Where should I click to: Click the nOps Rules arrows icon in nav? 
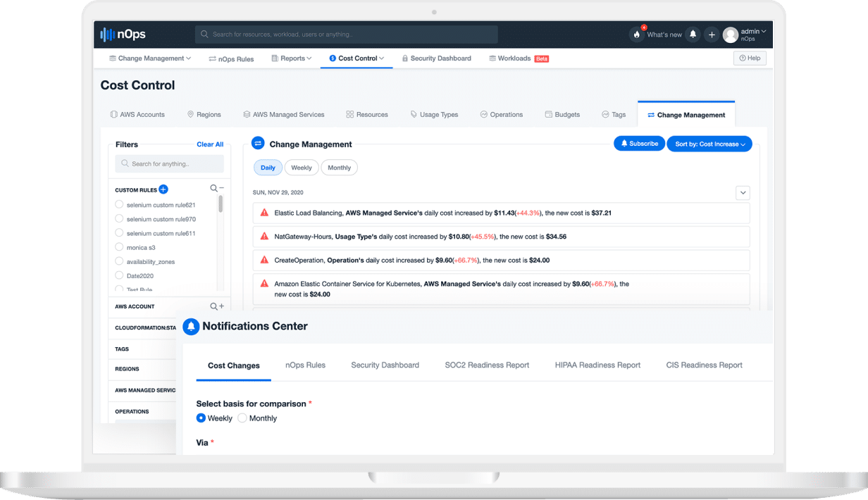(x=212, y=59)
